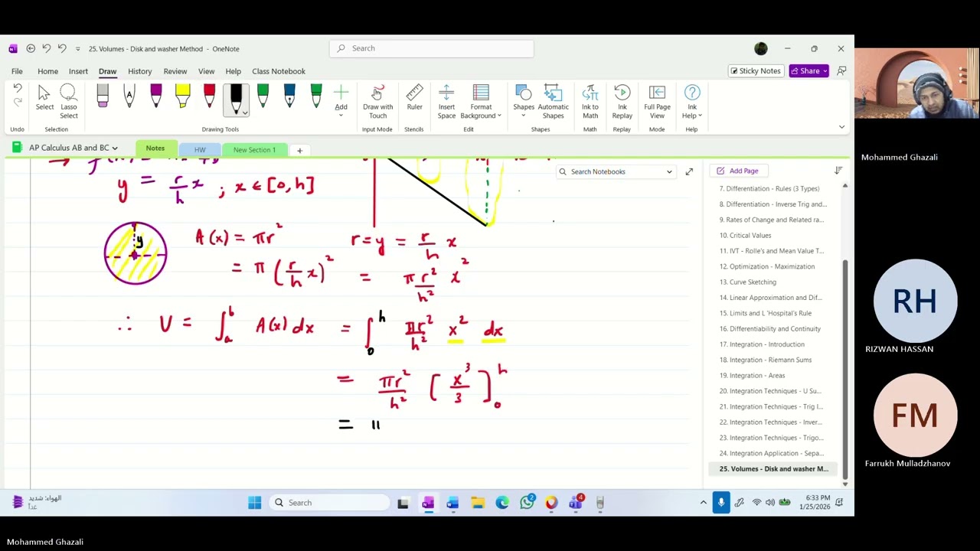Click the Share button
Viewport: 980px width, 551px height.
pos(809,70)
